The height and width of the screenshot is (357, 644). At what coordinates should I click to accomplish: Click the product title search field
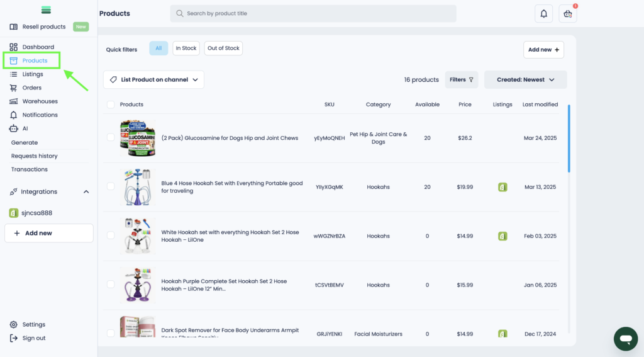click(x=313, y=13)
